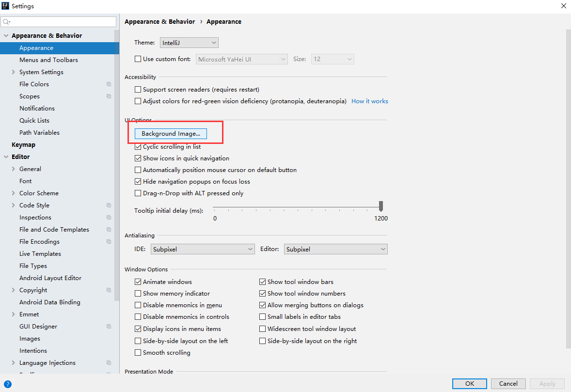This screenshot has width=571, height=392.
Task: Click the search magnifier icon
Action: [x=7, y=22]
